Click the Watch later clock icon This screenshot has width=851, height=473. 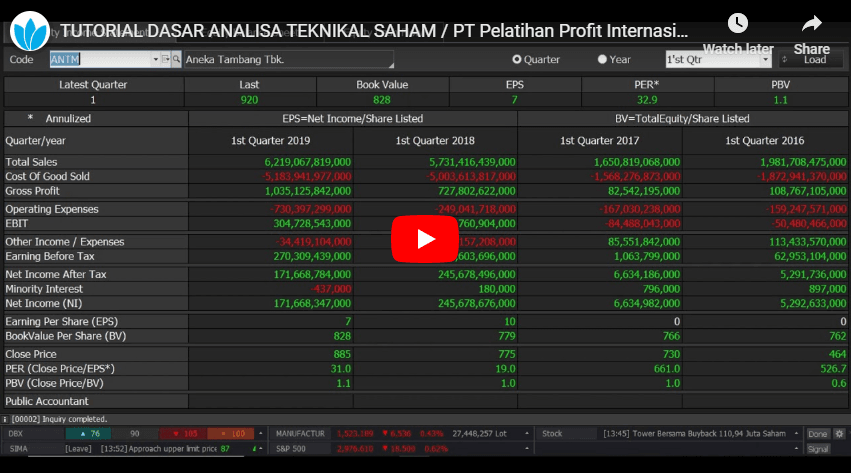738,24
